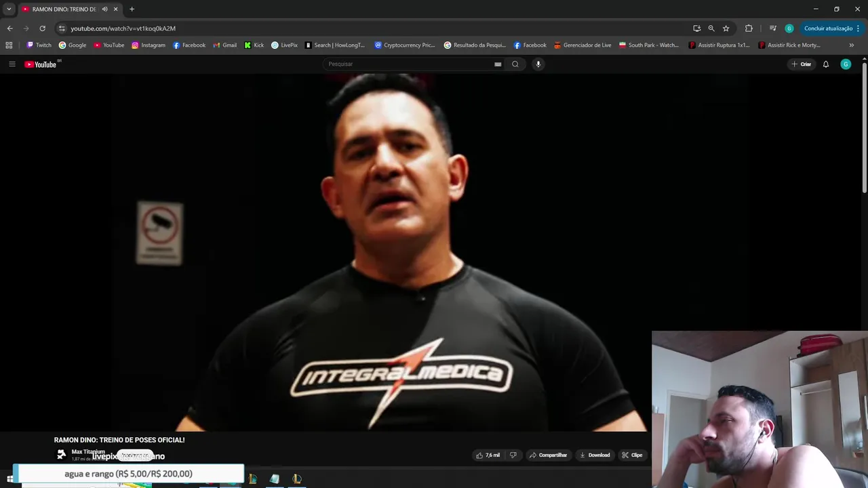This screenshot has width=868, height=488.
Task: Go back with browser back arrow
Action: click(9, 28)
